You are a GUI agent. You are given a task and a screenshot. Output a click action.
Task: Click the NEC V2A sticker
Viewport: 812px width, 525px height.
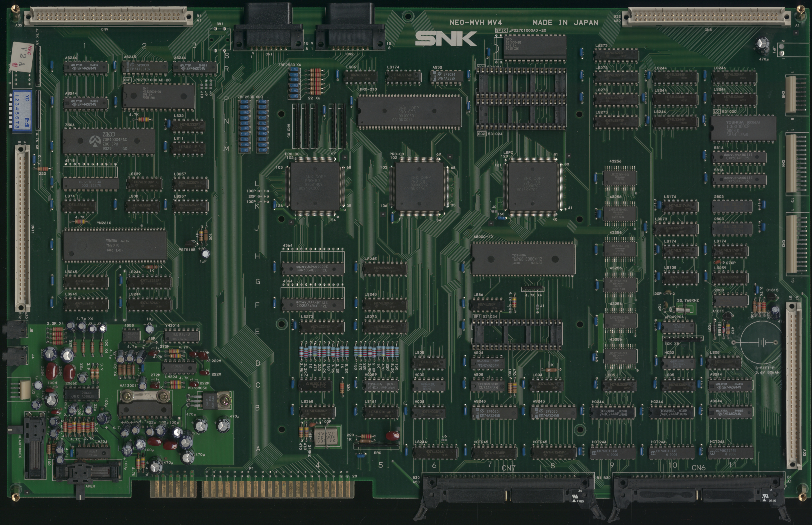pyautogui.click(x=22, y=57)
